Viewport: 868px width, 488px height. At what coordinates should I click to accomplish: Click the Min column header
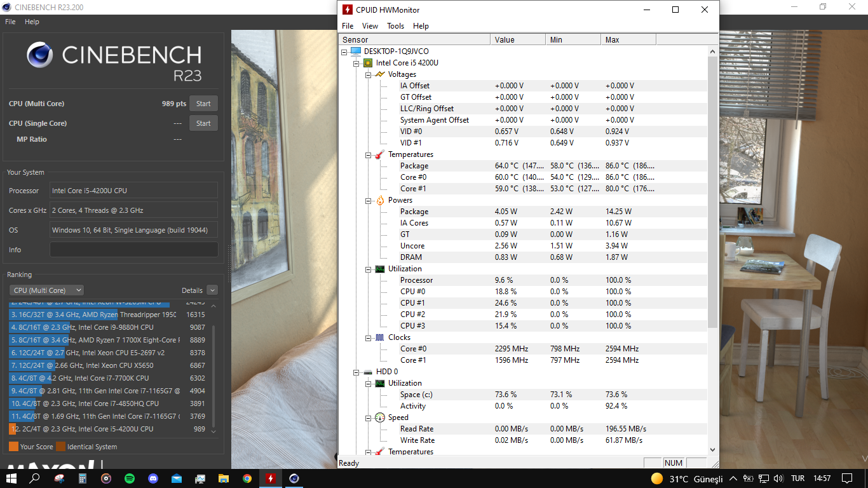point(573,40)
